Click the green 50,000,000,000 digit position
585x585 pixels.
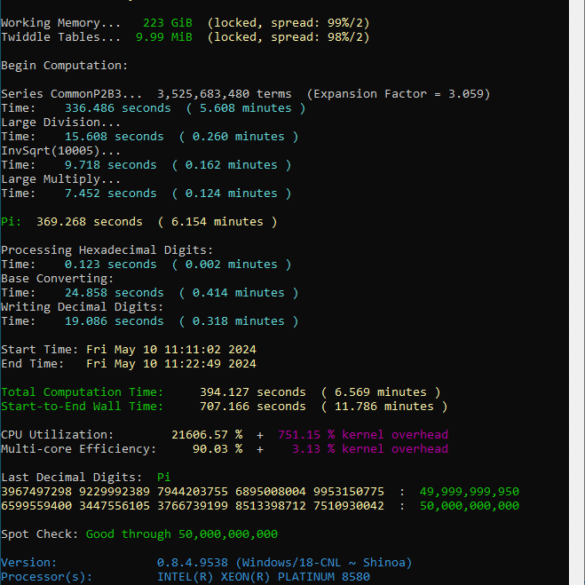[x=469, y=506]
